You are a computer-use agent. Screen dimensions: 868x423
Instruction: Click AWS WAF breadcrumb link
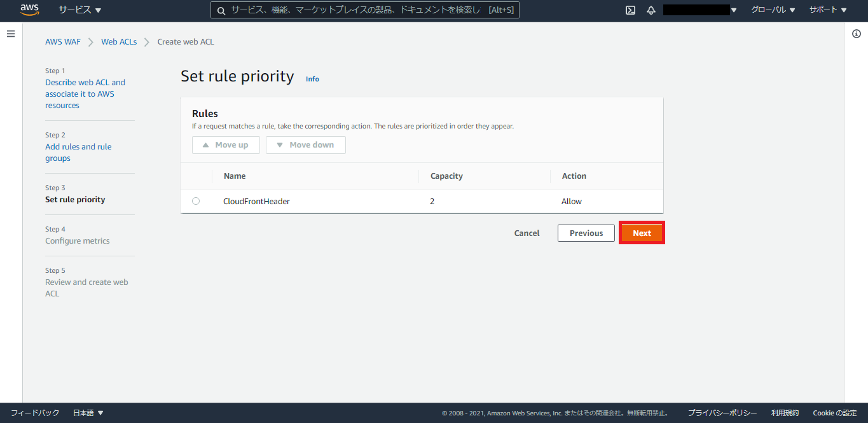click(63, 42)
